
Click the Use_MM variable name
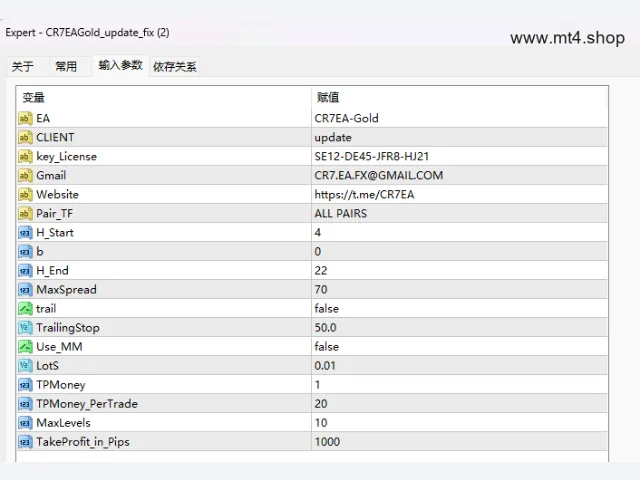[x=59, y=347]
